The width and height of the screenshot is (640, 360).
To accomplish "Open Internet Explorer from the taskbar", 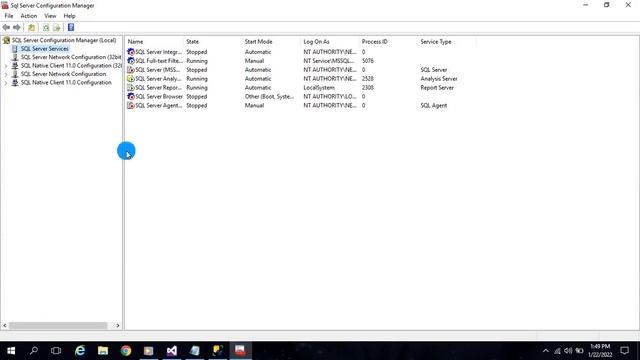I will tap(80, 351).
